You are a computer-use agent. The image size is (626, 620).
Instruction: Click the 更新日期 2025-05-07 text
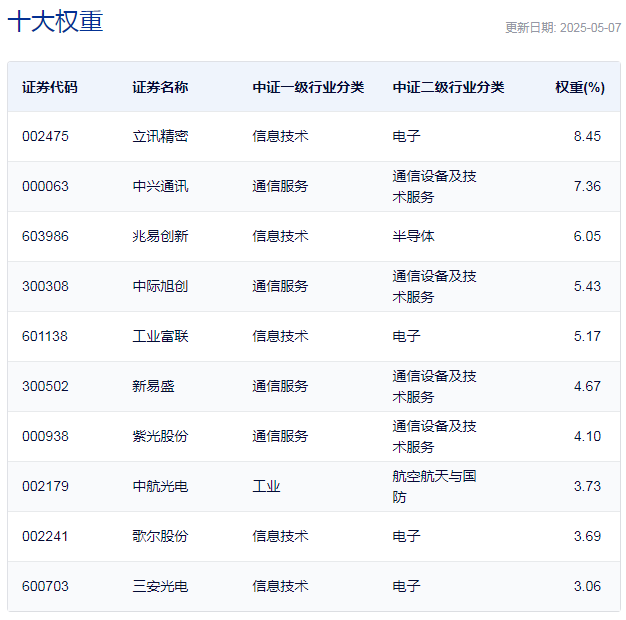click(x=562, y=28)
